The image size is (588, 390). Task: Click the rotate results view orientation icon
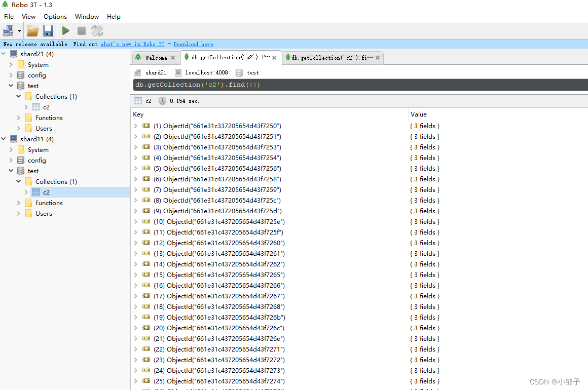click(97, 30)
